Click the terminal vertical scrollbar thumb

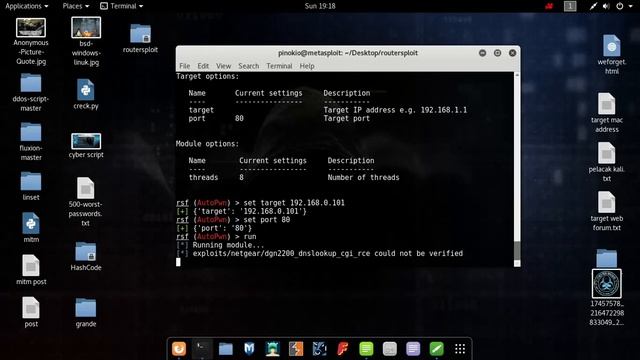(517, 250)
